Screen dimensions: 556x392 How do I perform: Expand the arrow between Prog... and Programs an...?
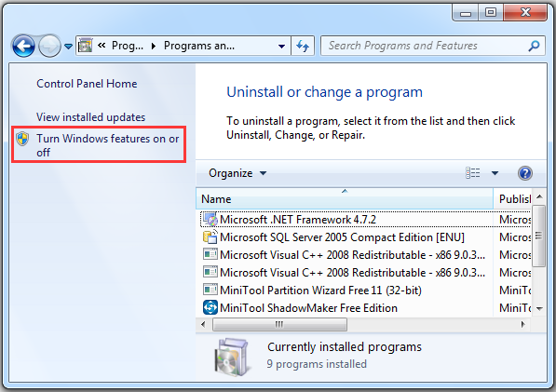tap(154, 46)
